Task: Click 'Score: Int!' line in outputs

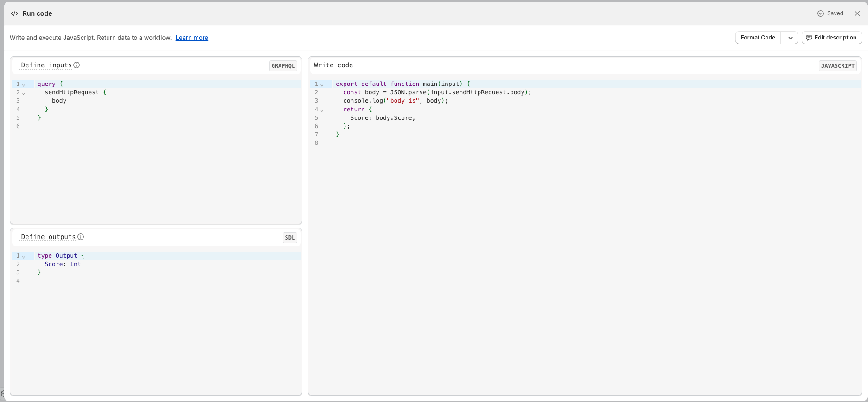Action: click(64, 264)
